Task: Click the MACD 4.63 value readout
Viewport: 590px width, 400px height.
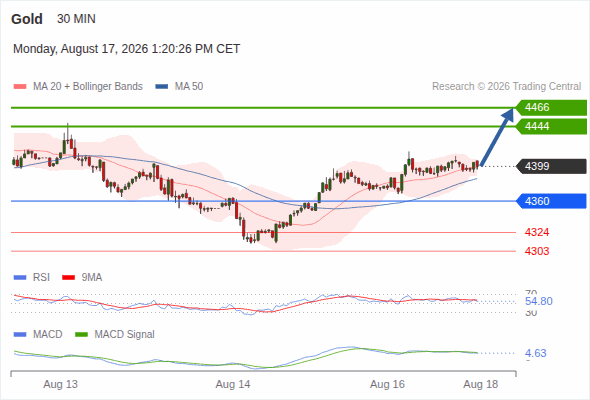Action: click(536, 353)
